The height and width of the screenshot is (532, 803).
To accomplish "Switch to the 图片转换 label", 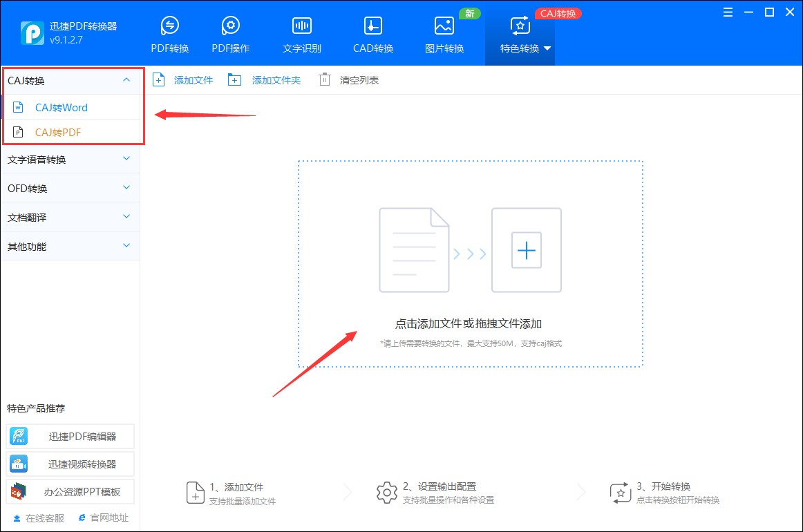I will [x=444, y=48].
